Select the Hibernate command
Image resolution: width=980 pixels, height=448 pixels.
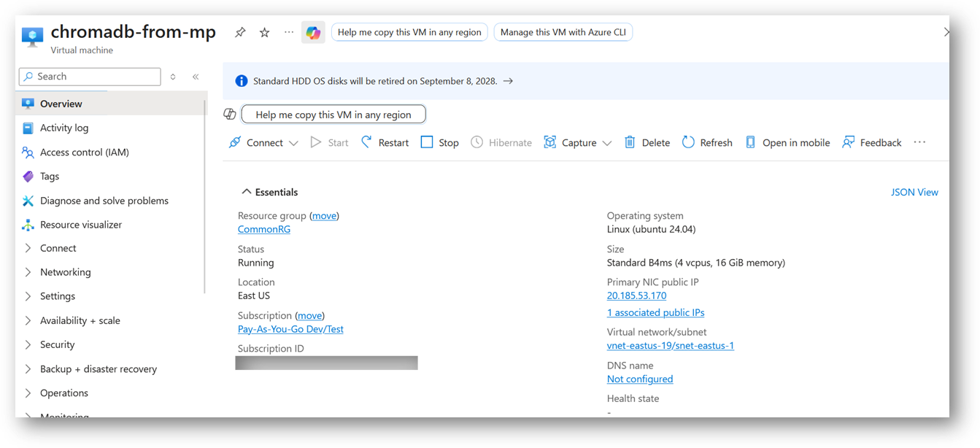click(x=501, y=142)
